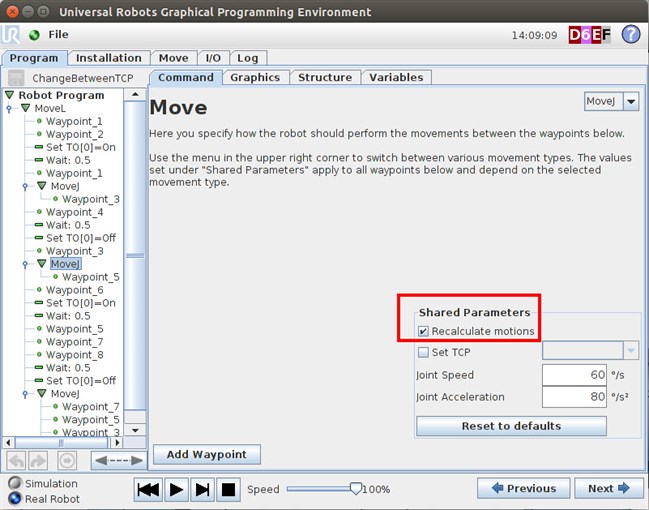Click the D6EF checksum indicator
Viewport: 649px width, 510px height.
click(589, 35)
